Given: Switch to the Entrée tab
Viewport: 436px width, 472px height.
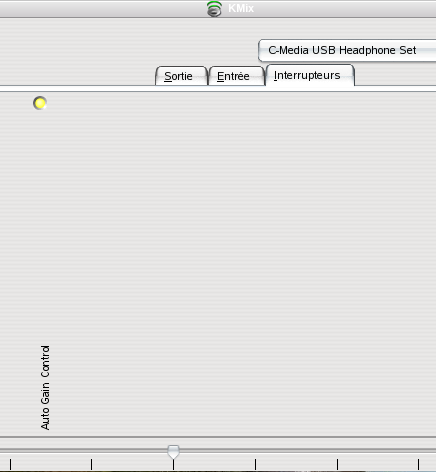Looking at the screenshot, I should click(236, 76).
